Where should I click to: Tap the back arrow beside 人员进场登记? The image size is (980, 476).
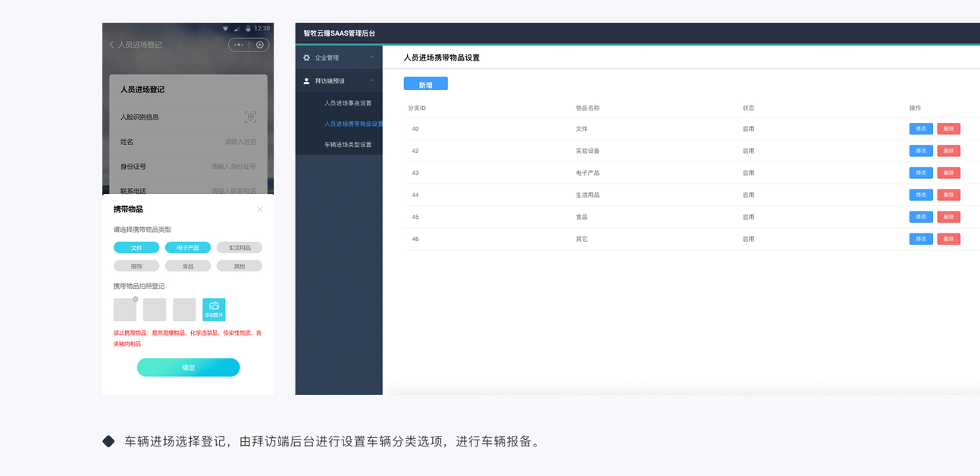click(x=111, y=45)
